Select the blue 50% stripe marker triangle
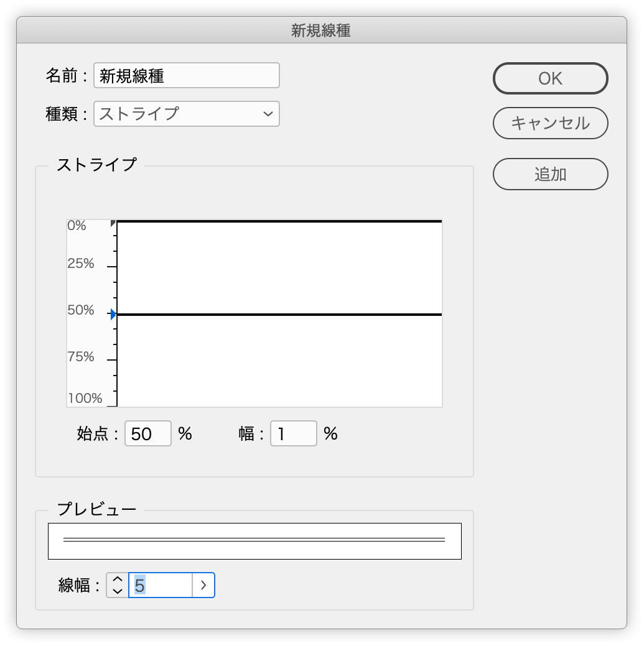 point(113,315)
